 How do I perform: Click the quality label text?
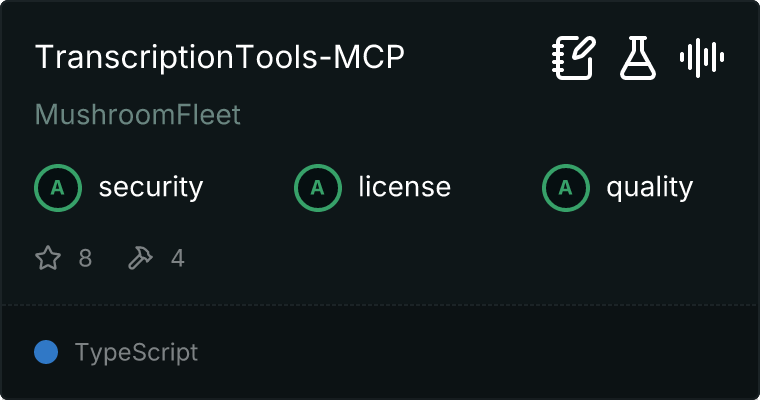[649, 187]
